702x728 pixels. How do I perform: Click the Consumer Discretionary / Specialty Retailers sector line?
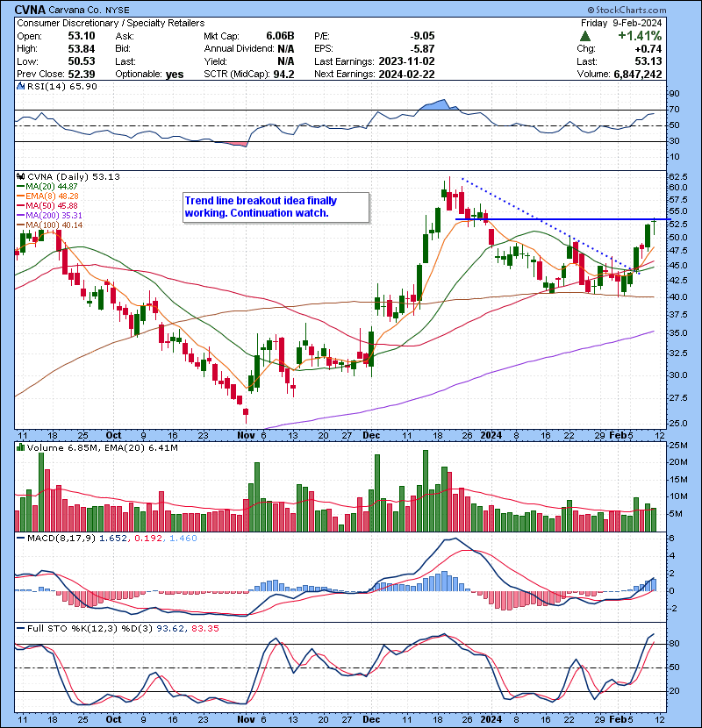(111, 23)
